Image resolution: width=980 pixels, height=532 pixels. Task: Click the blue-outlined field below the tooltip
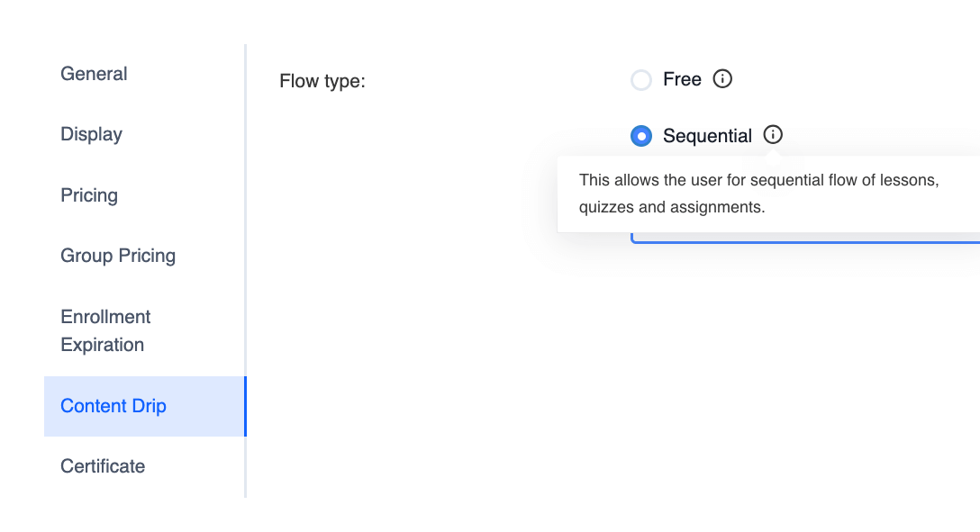click(811, 239)
